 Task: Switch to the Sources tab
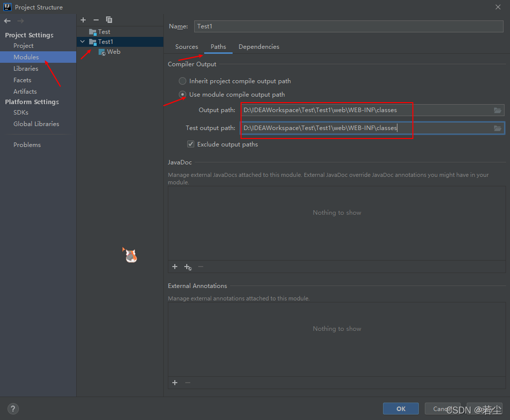pos(187,46)
